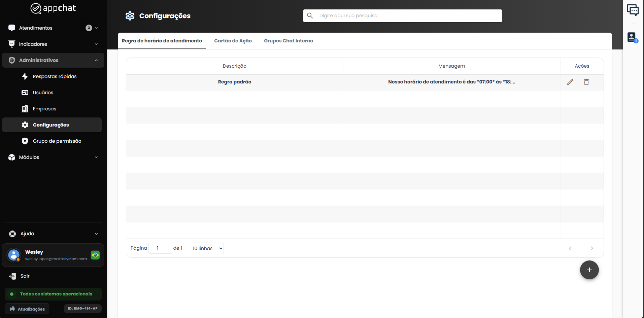Switch to Regra de horário de atendimento tab
Screen dimensions: 644x318
(162, 41)
